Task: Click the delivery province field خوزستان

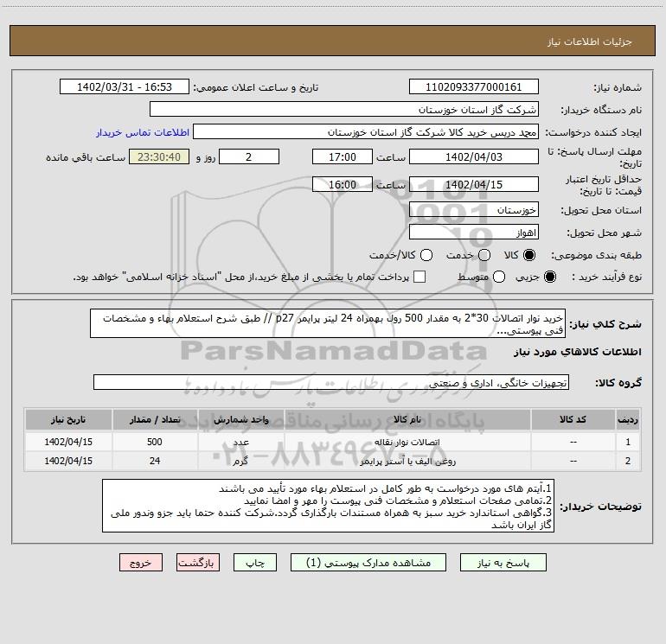Action: pyautogui.click(x=474, y=210)
